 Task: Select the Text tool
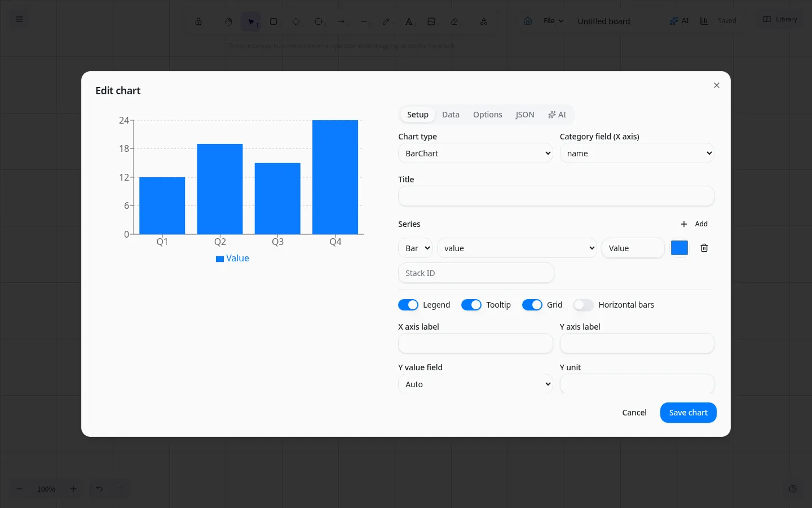pyautogui.click(x=409, y=21)
